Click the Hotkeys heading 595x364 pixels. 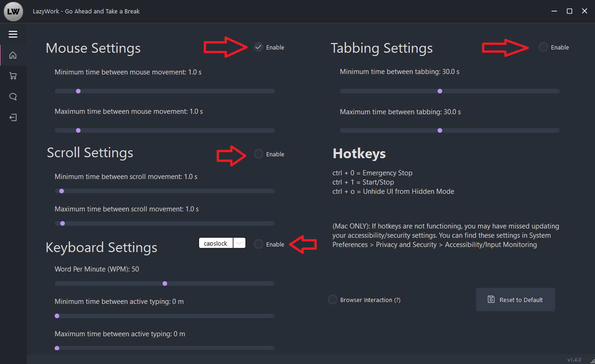pyautogui.click(x=359, y=154)
